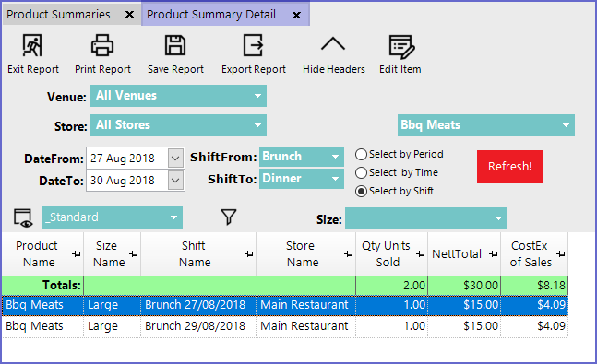Image resolution: width=597 pixels, height=364 pixels.
Task: Open the All Venues dropdown
Action: click(x=178, y=96)
